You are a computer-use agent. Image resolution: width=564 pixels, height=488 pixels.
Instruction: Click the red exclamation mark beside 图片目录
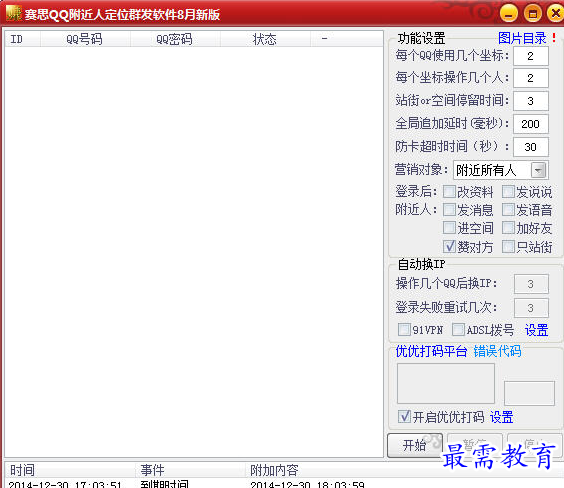[554, 38]
